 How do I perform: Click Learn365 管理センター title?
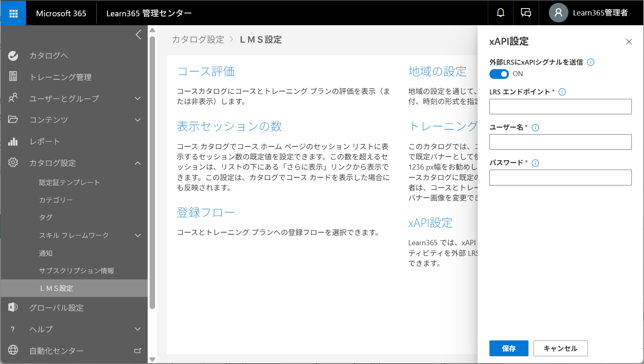pos(149,13)
